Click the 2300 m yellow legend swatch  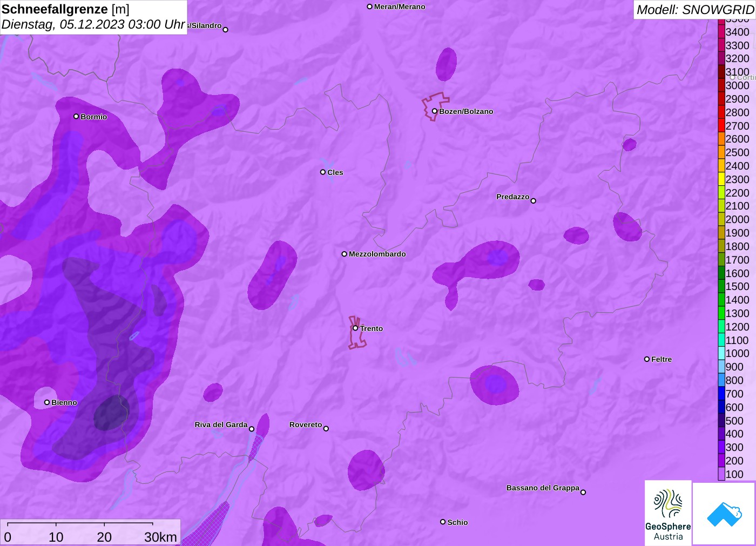click(721, 179)
